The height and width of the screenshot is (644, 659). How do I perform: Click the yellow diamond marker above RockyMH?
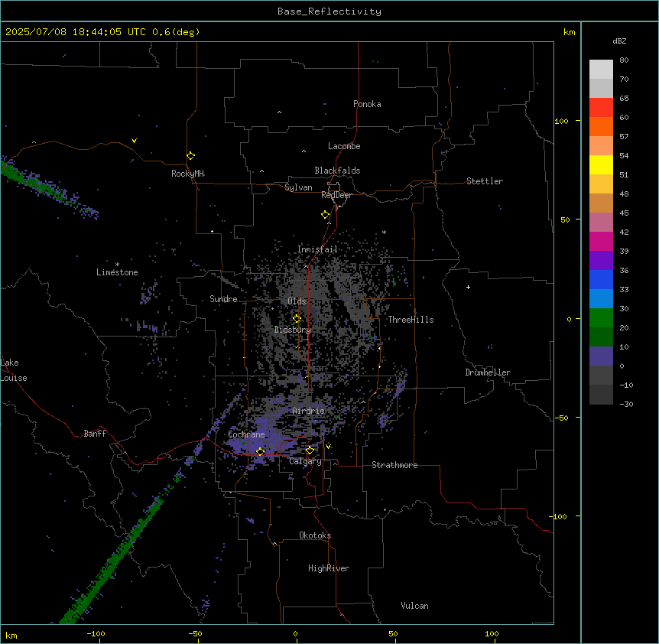pyautogui.click(x=190, y=156)
